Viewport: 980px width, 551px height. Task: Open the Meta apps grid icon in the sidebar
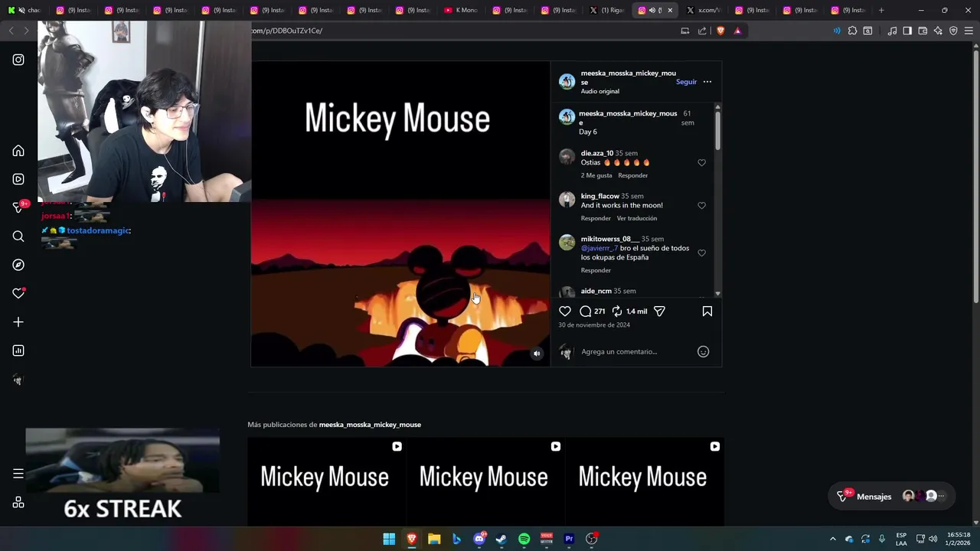point(18,503)
